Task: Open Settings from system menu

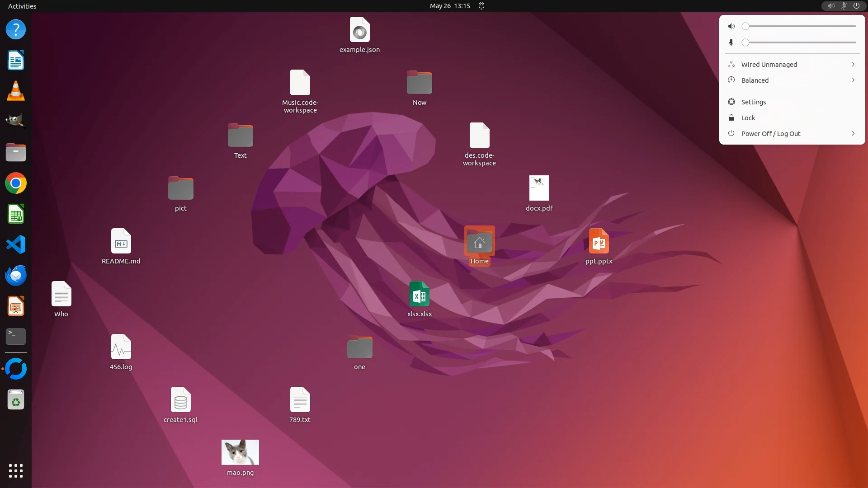Action: pyautogui.click(x=753, y=102)
